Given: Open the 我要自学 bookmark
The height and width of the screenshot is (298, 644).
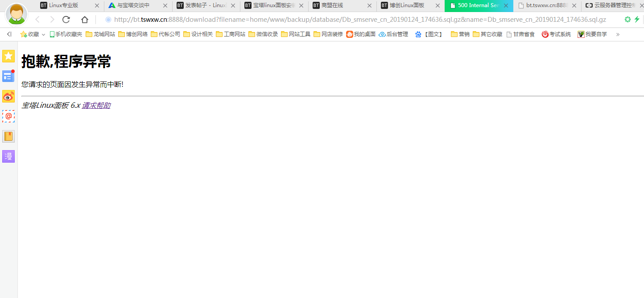Looking at the screenshot, I should pyautogui.click(x=592, y=34).
